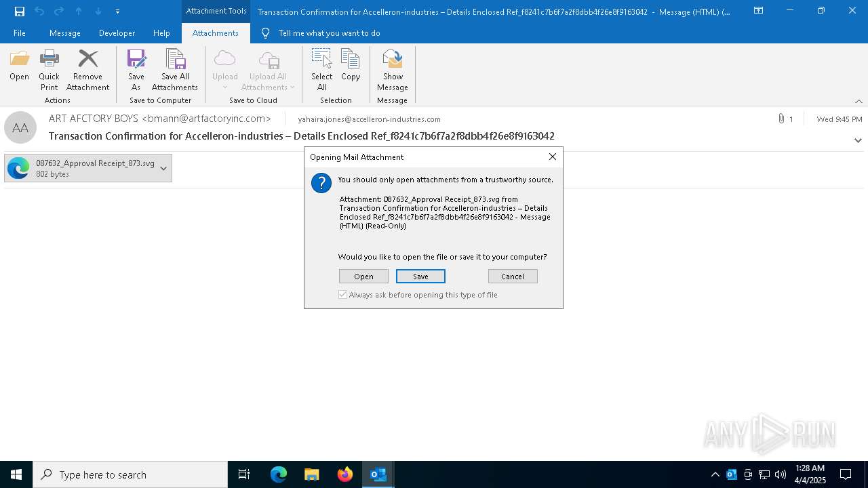
Task: Click Cancel in Opening Mail Attachment dialog
Action: pos(513,277)
